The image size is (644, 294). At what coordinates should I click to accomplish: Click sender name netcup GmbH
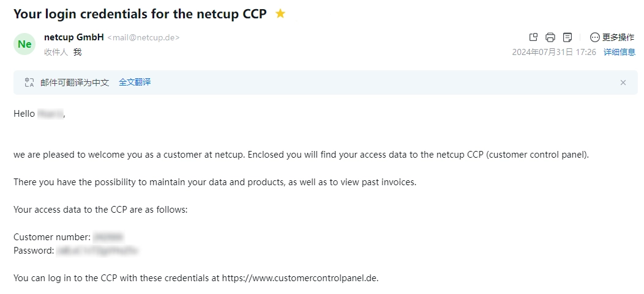point(74,37)
